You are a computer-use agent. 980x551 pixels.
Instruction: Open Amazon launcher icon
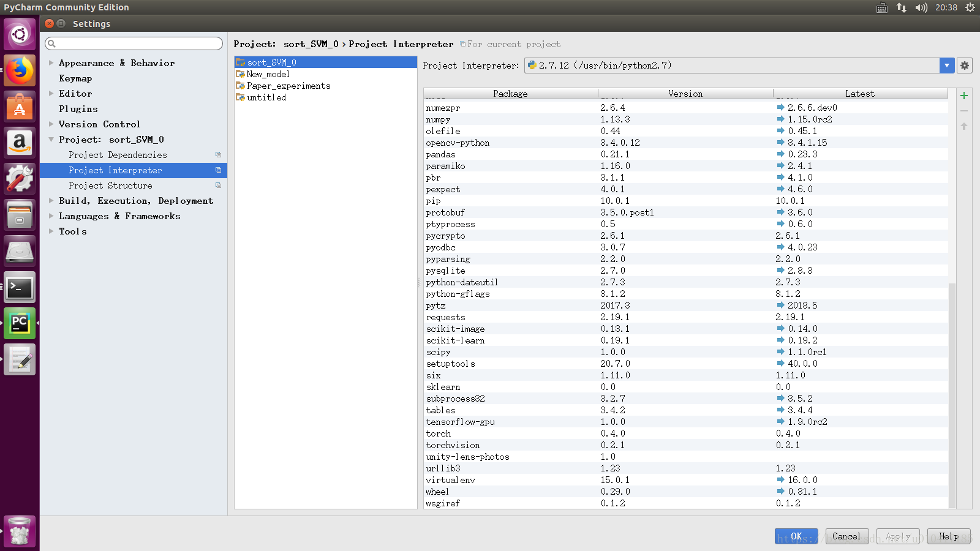coord(20,143)
